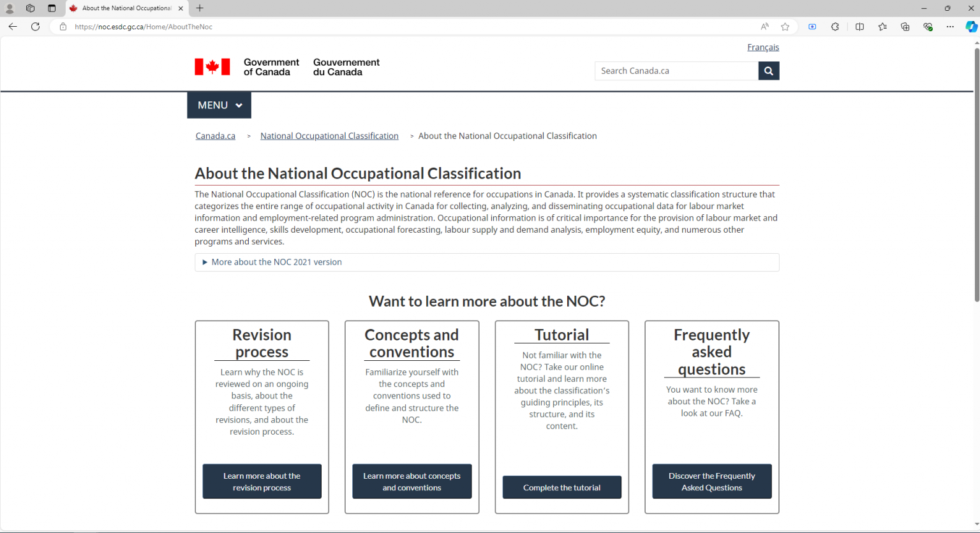Refresh the page with reload icon

tap(36, 27)
